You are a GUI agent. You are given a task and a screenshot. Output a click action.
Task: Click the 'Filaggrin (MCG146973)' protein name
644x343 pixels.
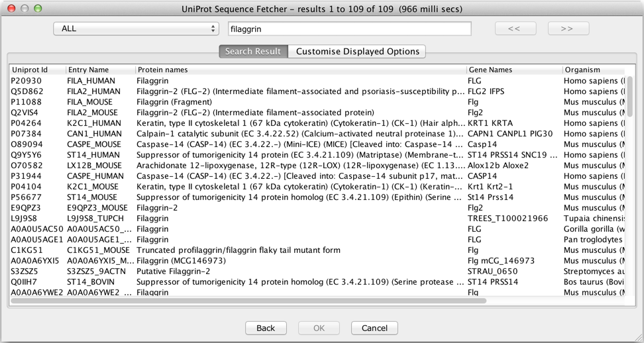tap(181, 261)
